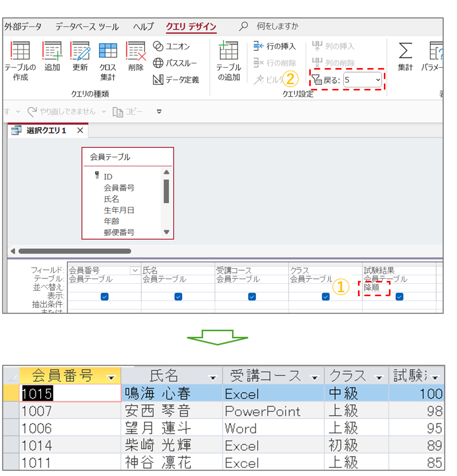Click 行の挿入 (Insert Rows) button
Image resolution: width=457 pixels, height=476 pixels.
pyautogui.click(x=275, y=46)
